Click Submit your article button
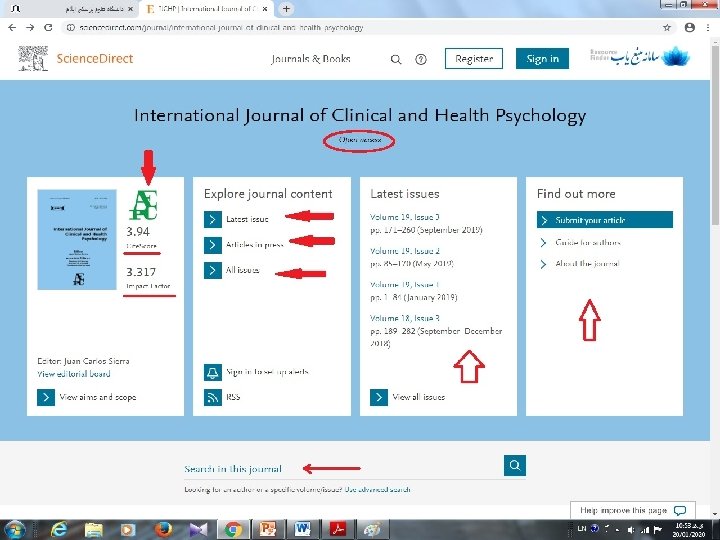 tap(605, 219)
